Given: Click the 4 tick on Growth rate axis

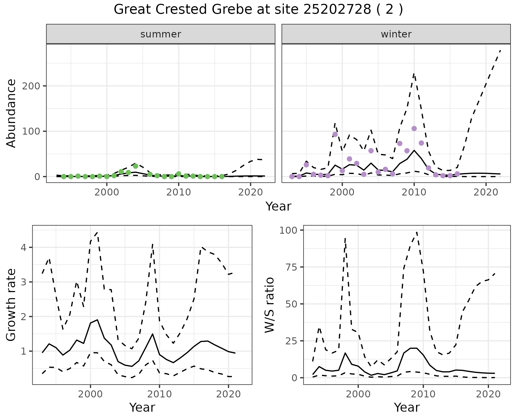Looking at the screenshot, I should click(x=23, y=247).
